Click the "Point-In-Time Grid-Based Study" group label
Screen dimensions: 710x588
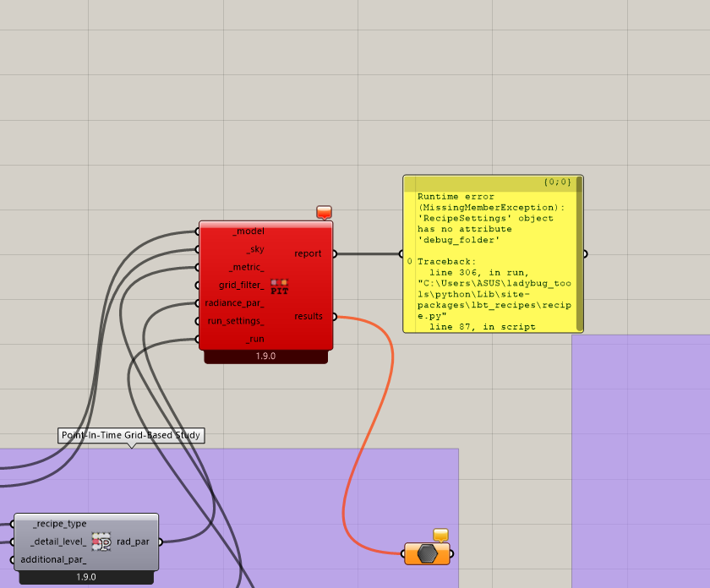point(131,436)
